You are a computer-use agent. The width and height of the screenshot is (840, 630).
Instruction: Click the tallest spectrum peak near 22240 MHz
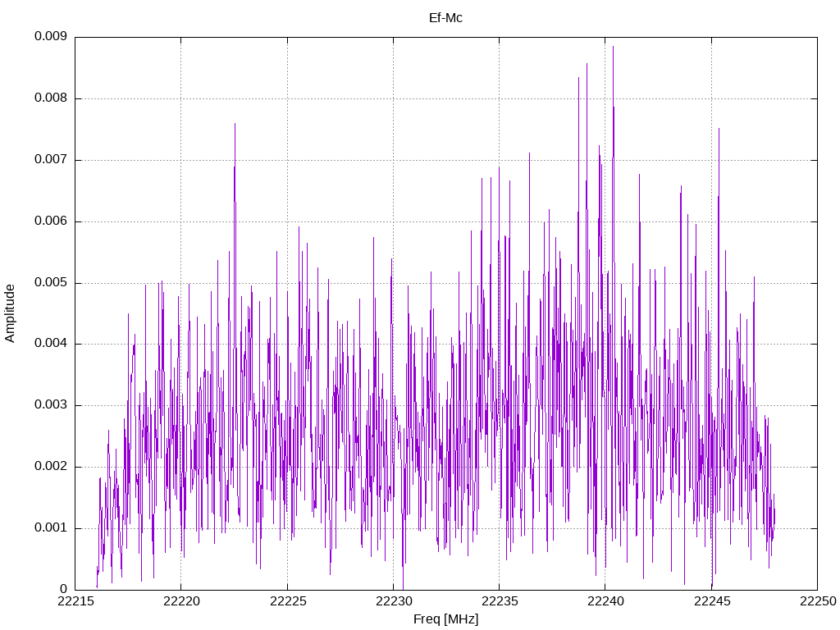tap(613, 47)
